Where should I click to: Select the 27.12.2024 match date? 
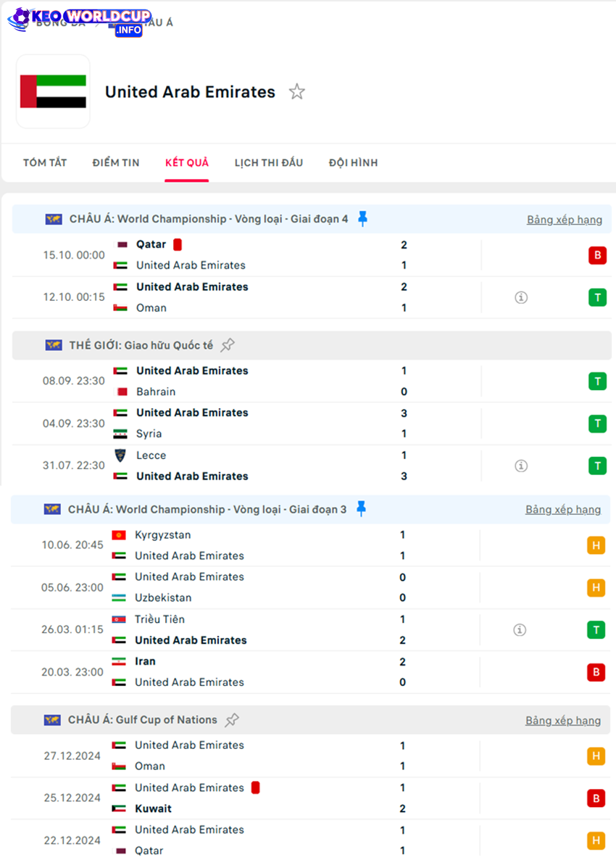click(x=72, y=756)
